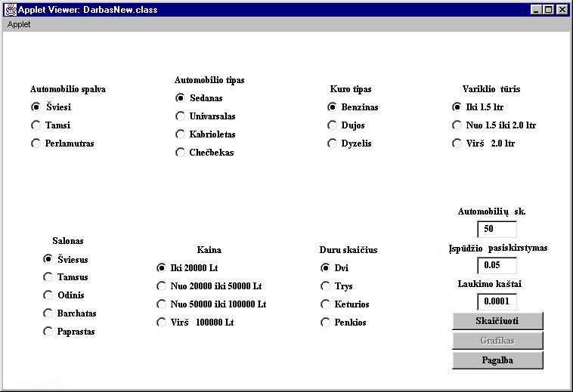Focus the Įspūdžio pasiskirstymas field
The width and height of the screenshot is (573, 392).
tap(497, 266)
